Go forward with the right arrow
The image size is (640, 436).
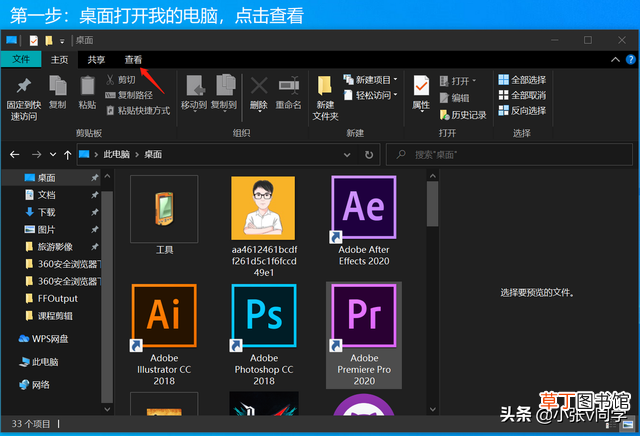tap(36, 154)
